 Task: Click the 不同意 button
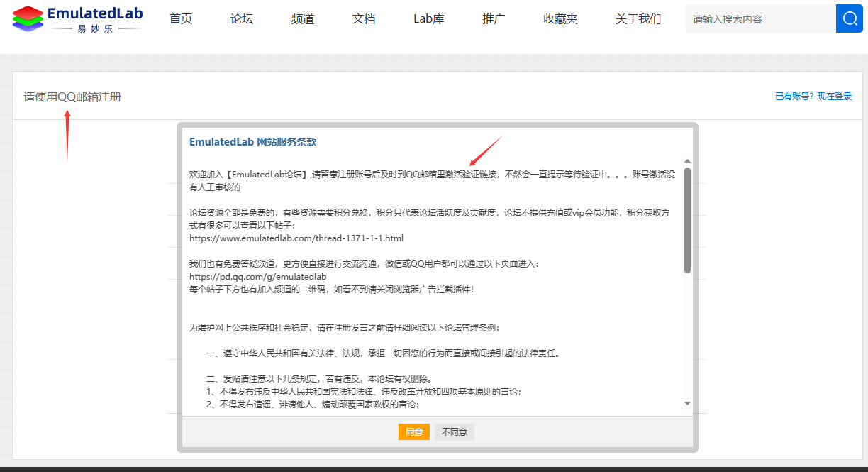[x=455, y=432]
